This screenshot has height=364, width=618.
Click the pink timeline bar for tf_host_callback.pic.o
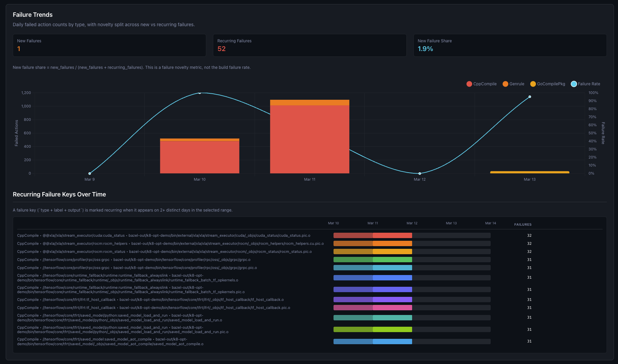point(373,308)
